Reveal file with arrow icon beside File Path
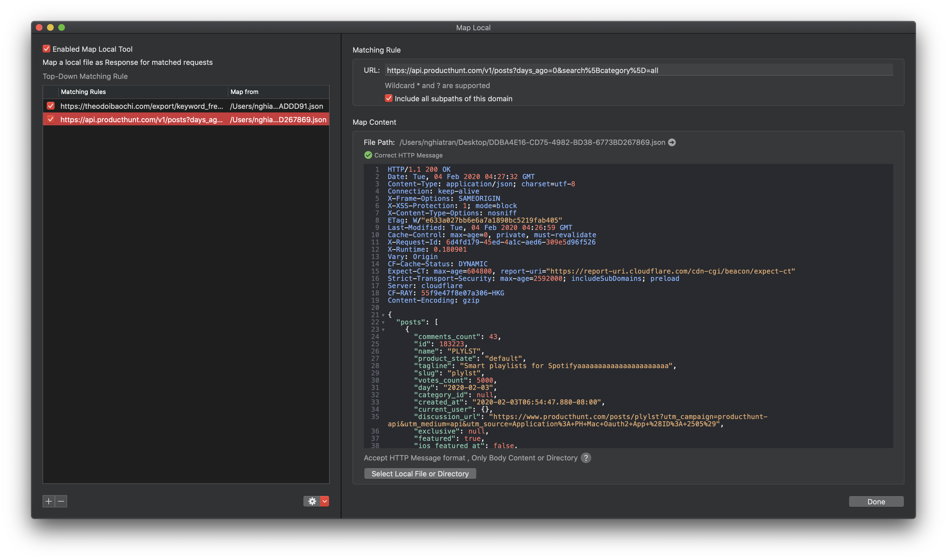The width and height of the screenshot is (947, 560). pos(672,142)
